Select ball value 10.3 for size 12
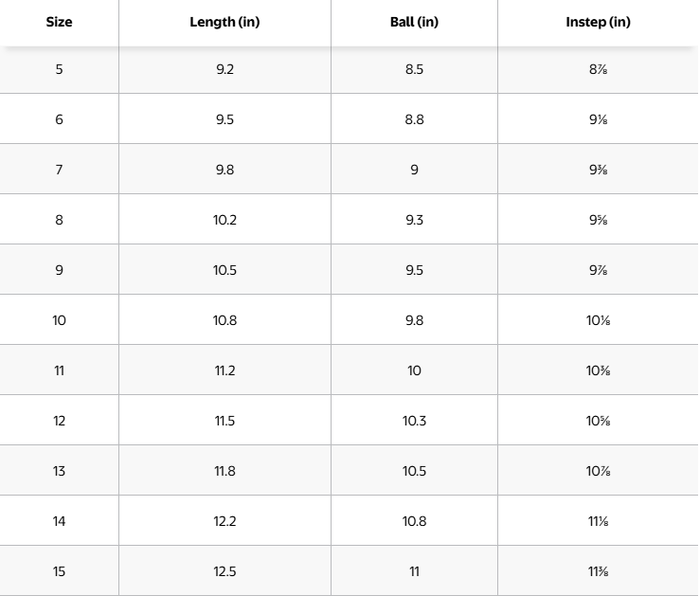This screenshot has height=596, width=700. point(414,421)
